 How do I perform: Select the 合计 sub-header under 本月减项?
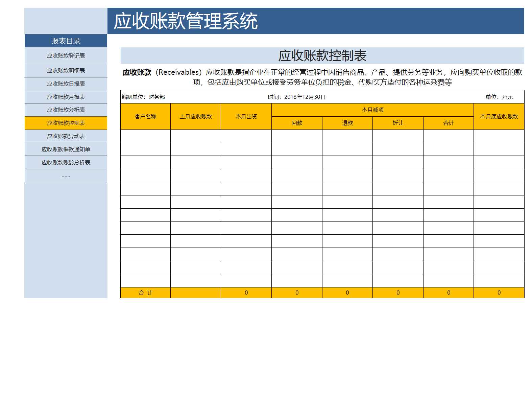(x=449, y=123)
